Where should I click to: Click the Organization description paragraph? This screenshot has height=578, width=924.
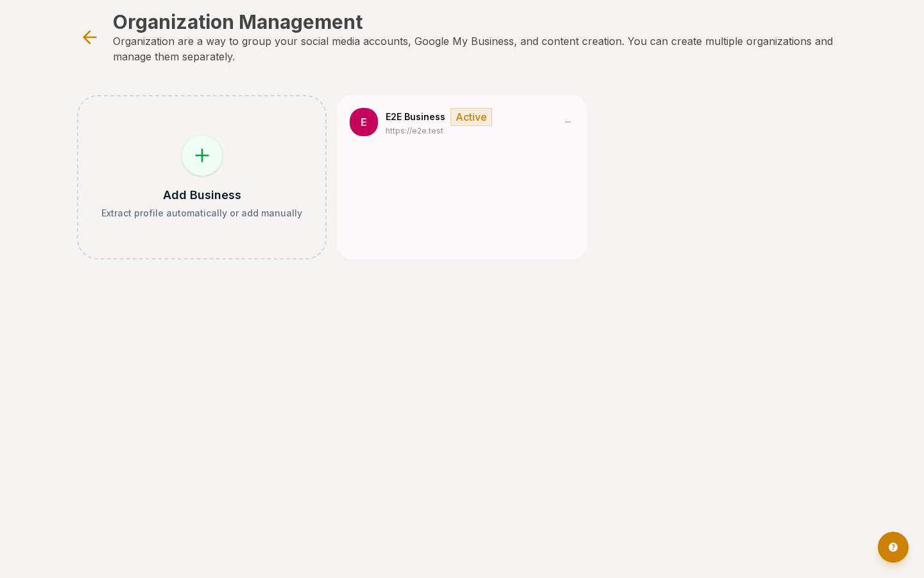point(473,49)
